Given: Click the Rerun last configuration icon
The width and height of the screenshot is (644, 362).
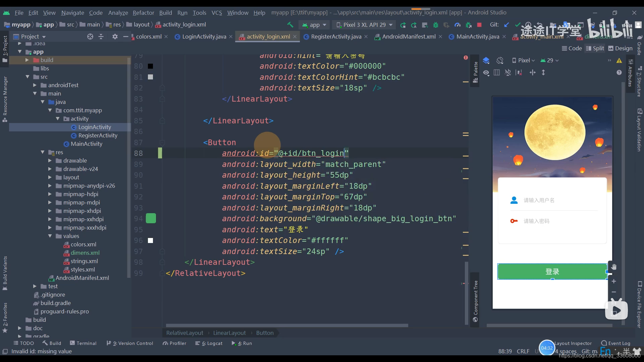Looking at the screenshot, I should click(402, 24).
